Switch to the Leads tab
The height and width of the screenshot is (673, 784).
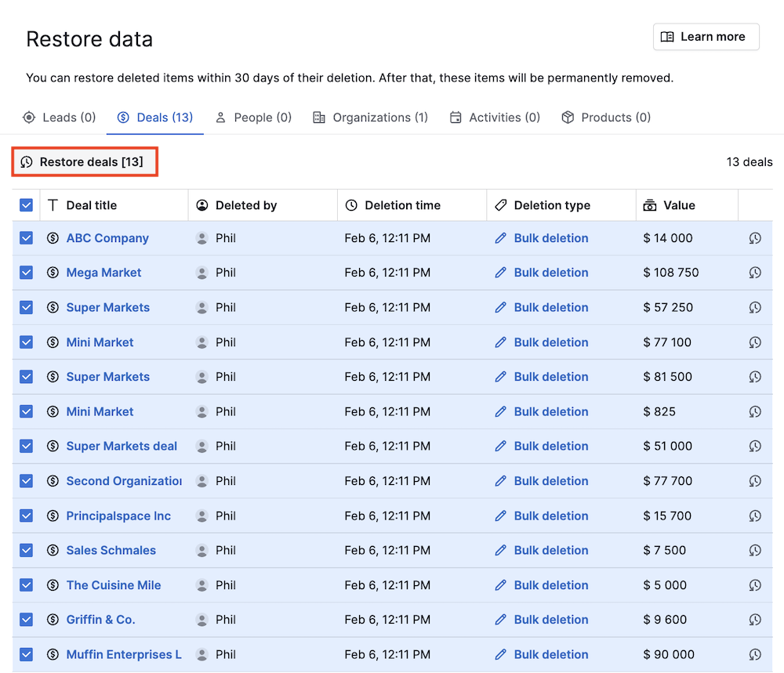tap(60, 118)
